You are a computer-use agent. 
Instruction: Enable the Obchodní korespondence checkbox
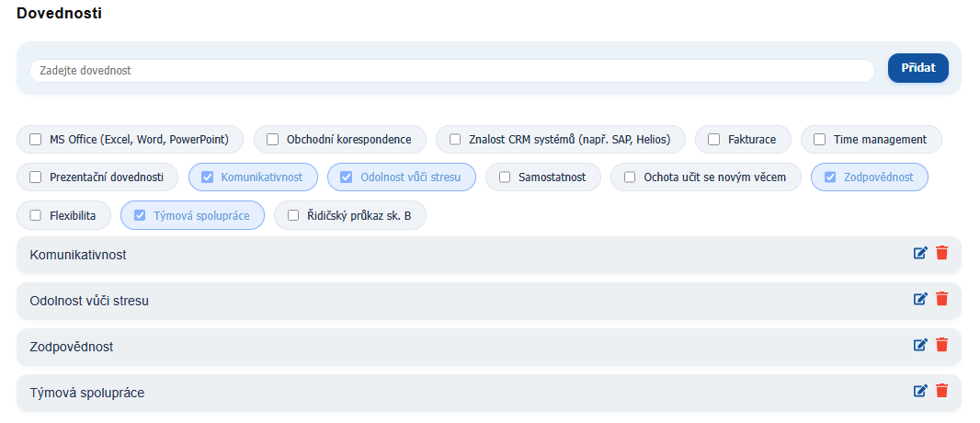[273, 140]
